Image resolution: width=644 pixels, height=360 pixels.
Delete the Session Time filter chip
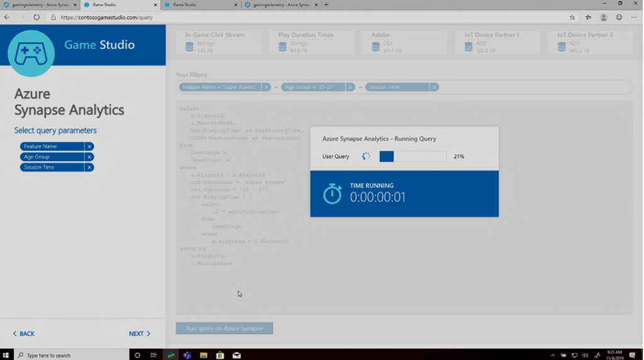(x=435, y=87)
